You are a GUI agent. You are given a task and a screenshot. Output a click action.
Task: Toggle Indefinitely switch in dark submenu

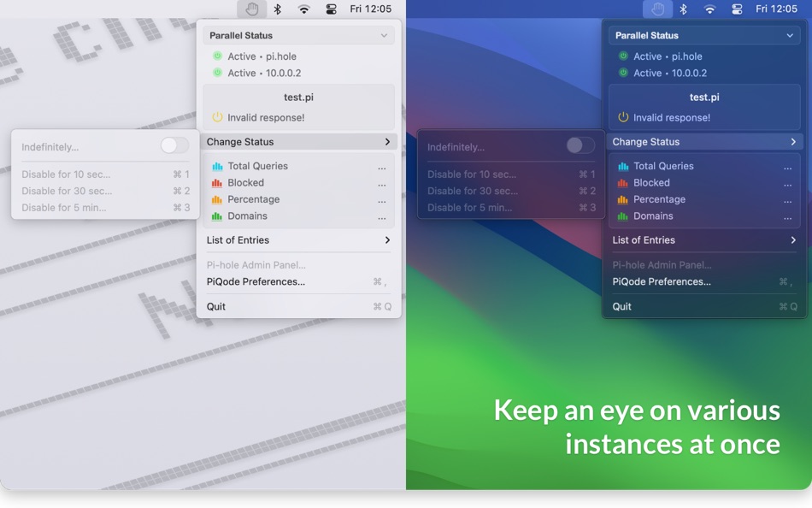tap(580, 145)
